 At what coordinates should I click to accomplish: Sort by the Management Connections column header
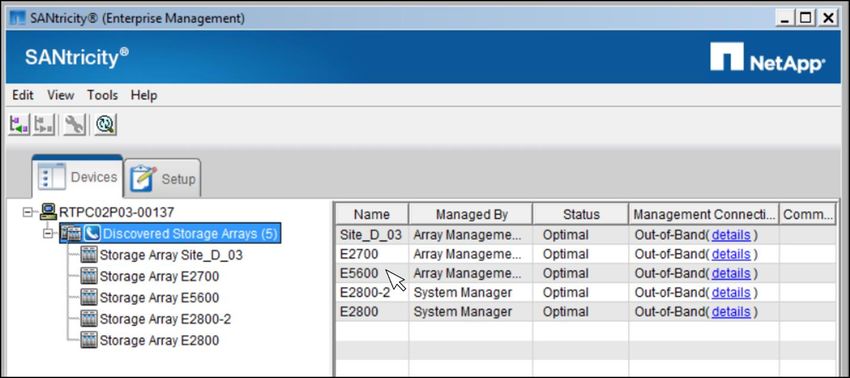click(x=704, y=214)
